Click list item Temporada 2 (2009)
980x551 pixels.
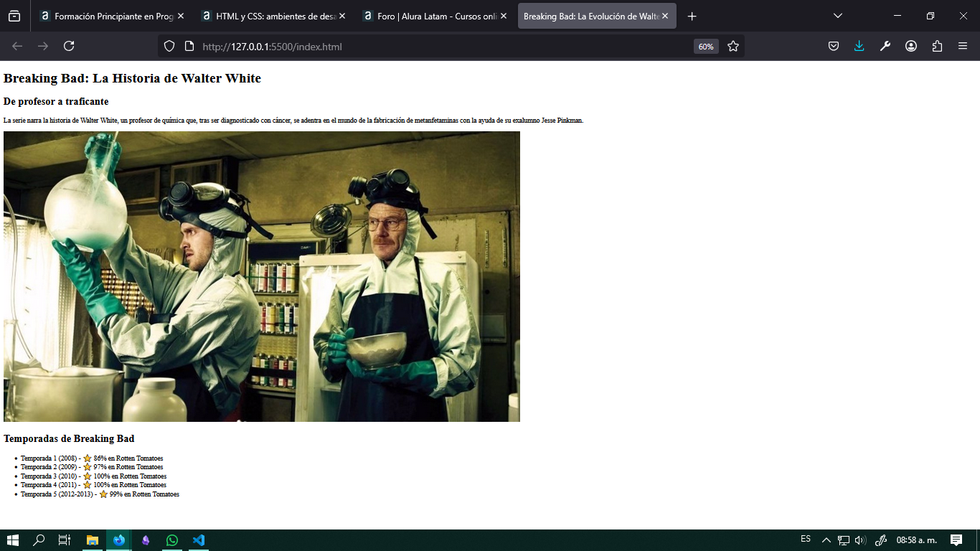(x=92, y=467)
